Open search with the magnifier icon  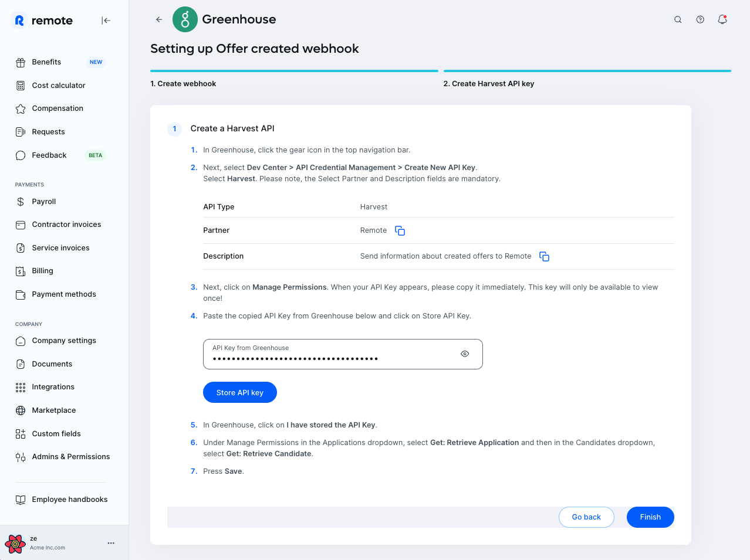tap(678, 19)
